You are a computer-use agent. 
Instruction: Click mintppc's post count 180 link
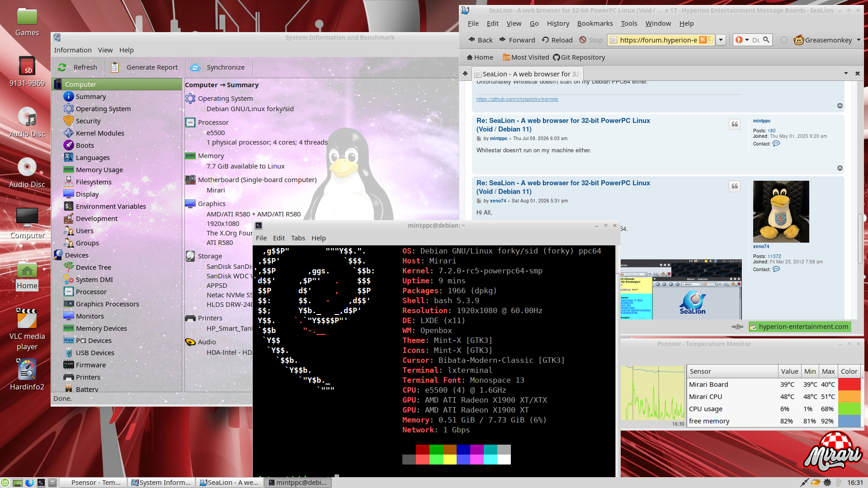pos(771,131)
